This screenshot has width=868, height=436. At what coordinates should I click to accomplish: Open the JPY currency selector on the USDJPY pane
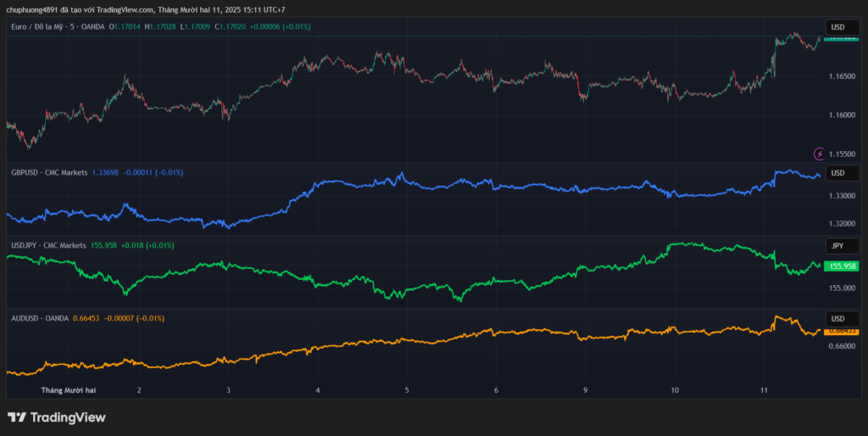(837, 246)
